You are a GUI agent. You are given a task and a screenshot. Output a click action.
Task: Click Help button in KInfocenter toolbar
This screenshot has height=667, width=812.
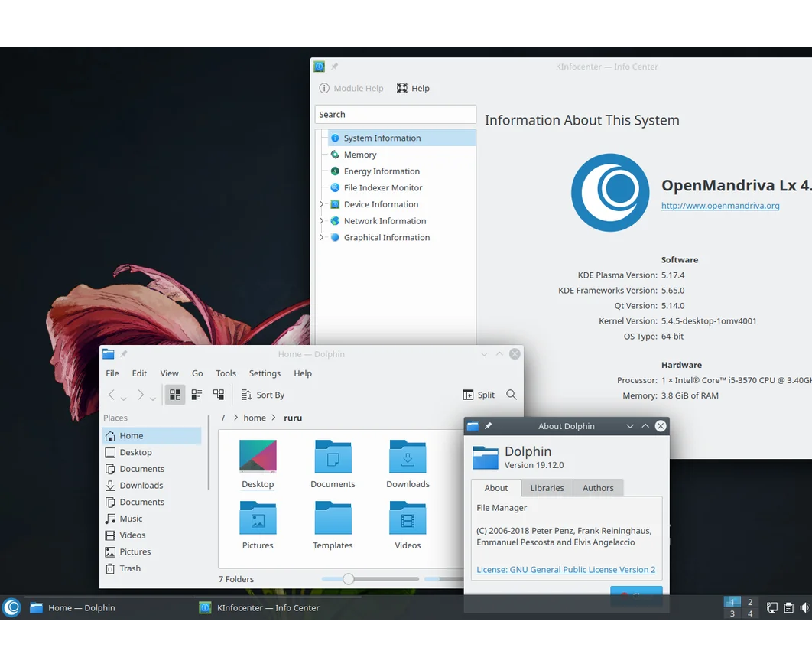413,88
